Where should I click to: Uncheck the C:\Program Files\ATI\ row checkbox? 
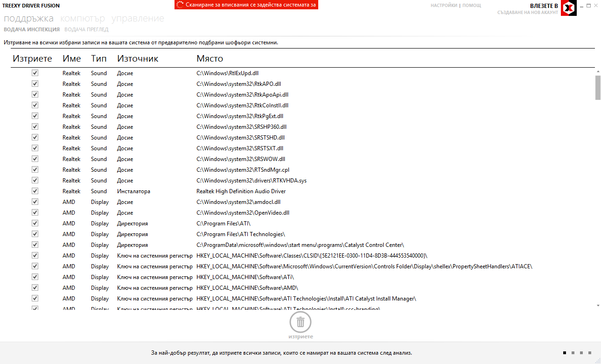pyautogui.click(x=35, y=223)
